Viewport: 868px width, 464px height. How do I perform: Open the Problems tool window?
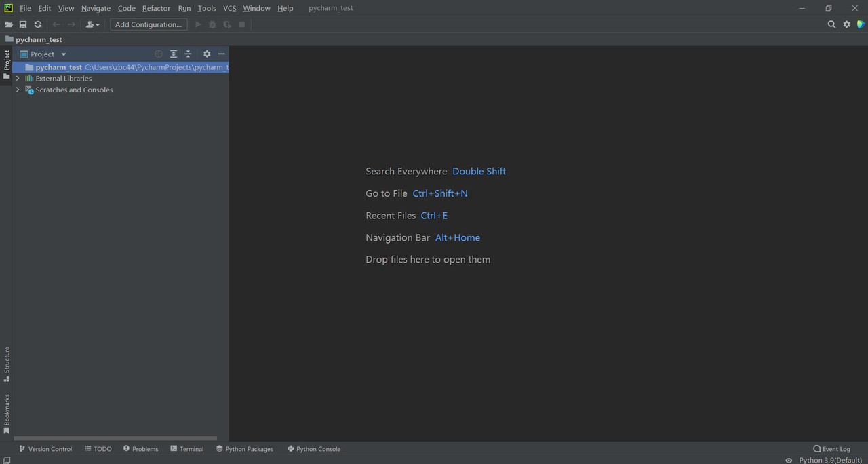click(140, 449)
